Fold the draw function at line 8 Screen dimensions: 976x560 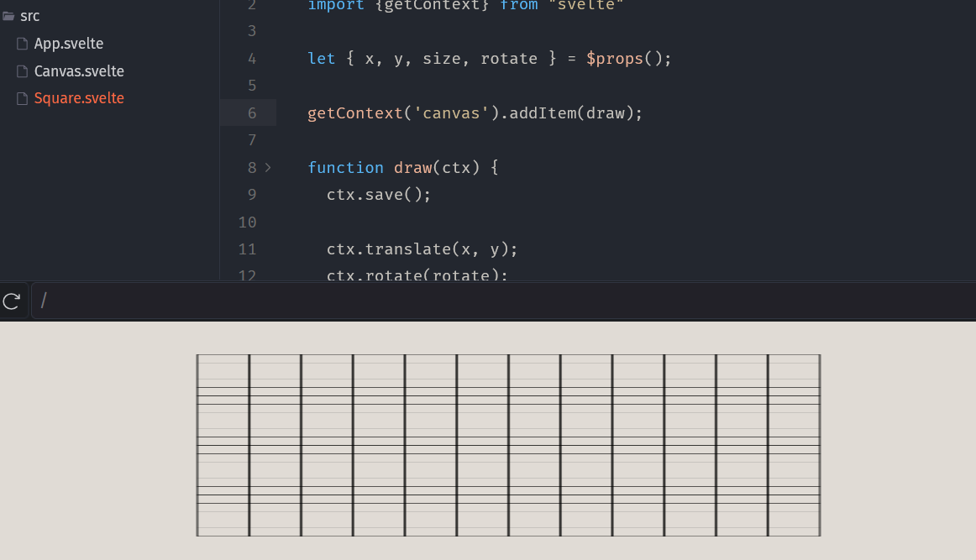(268, 168)
